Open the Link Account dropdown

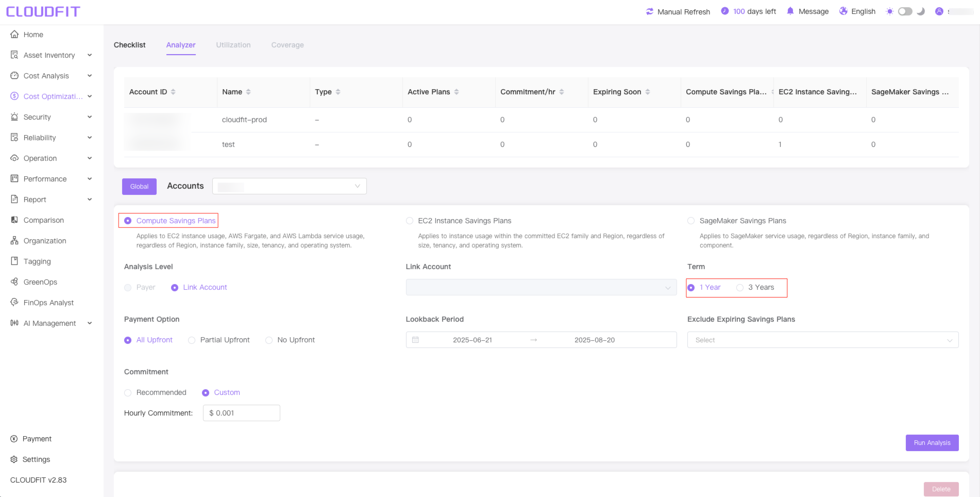(x=541, y=287)
